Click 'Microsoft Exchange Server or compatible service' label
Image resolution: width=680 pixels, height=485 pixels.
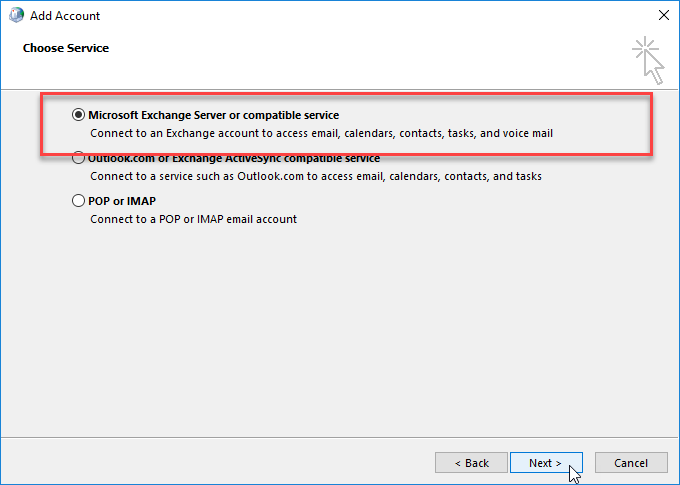pyautogui.click(x=214, y=115)
